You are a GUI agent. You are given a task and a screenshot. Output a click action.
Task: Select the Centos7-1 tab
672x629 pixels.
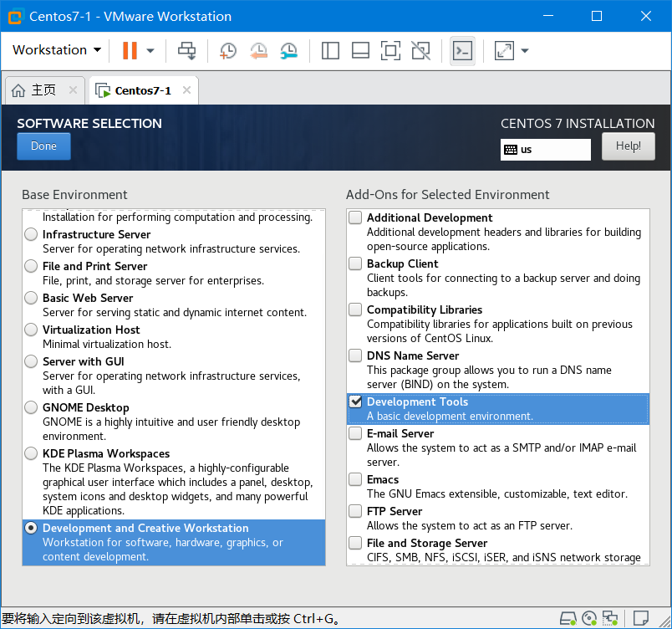click(x=143, y=90)
